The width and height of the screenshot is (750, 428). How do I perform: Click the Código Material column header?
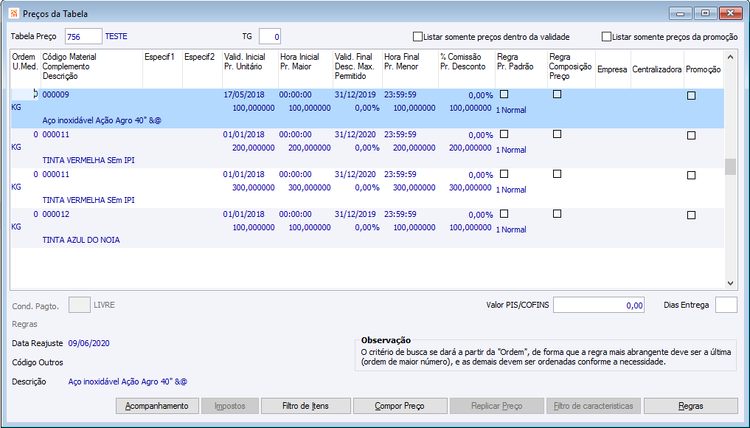click(x=69, y=57)
